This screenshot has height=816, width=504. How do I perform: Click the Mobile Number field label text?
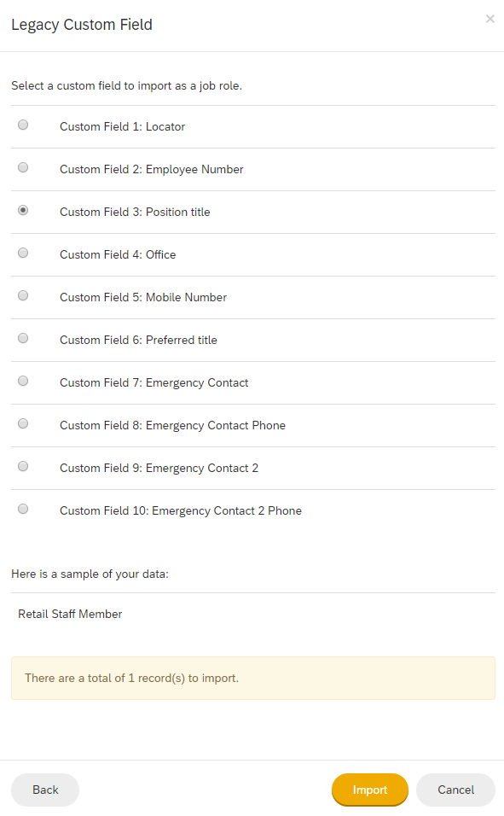186,297
